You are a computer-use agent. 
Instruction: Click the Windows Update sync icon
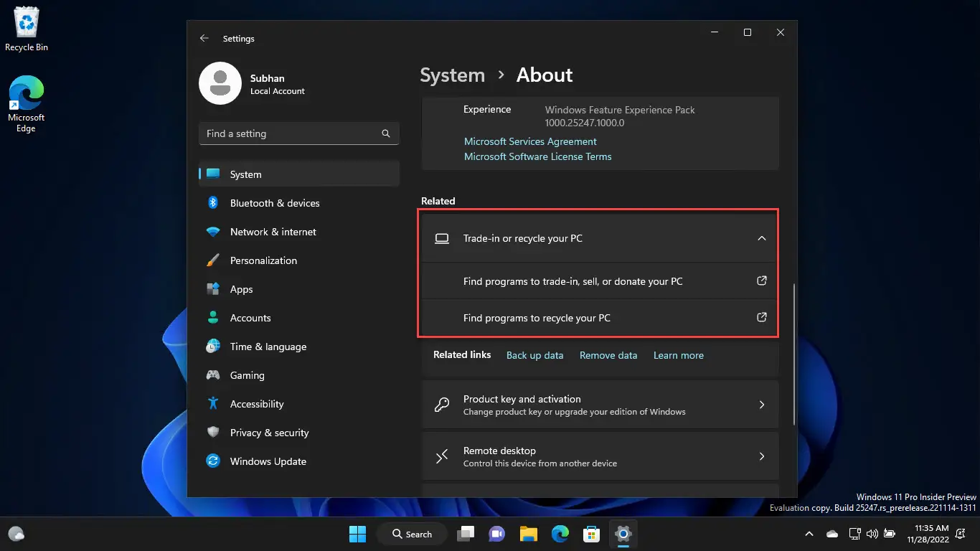coord(213,461)
